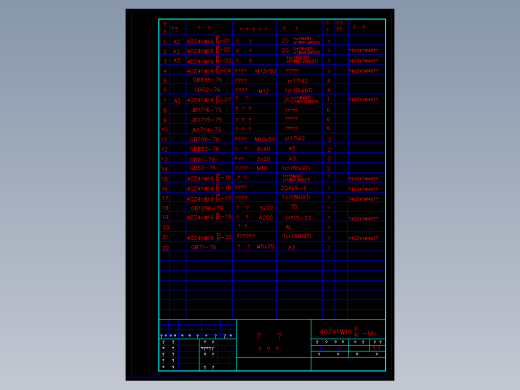The width and height of the screenshot is (520, 390).
Task: Click the part number cell ending in -03
Action: (x=209, y=60)
